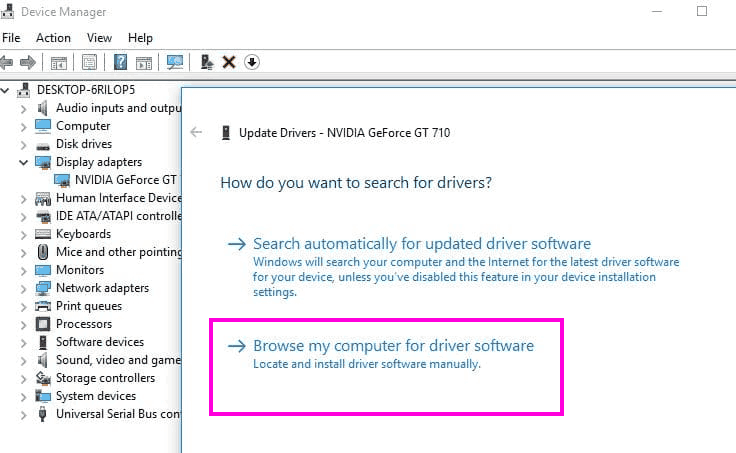The height and width of the screenshot is (453, 736).
Task: Select the Human Interface Devices icon
Action: point(43,199)
